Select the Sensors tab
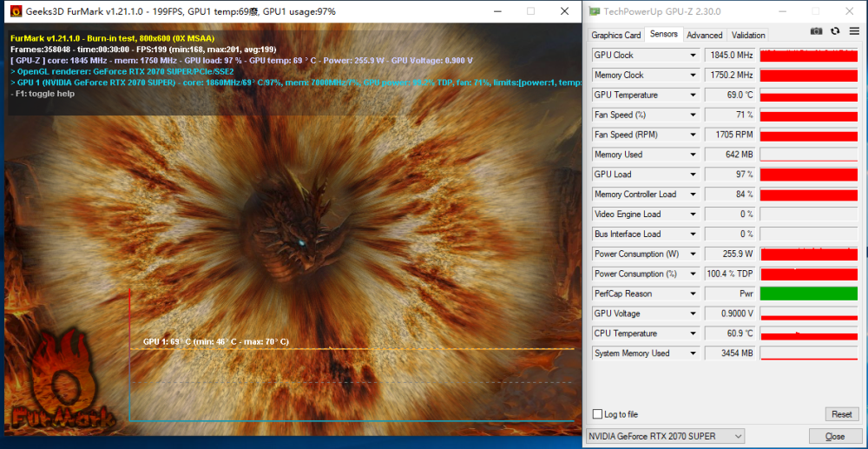Screen dimensions: 868x449 (x=664, y=34)
